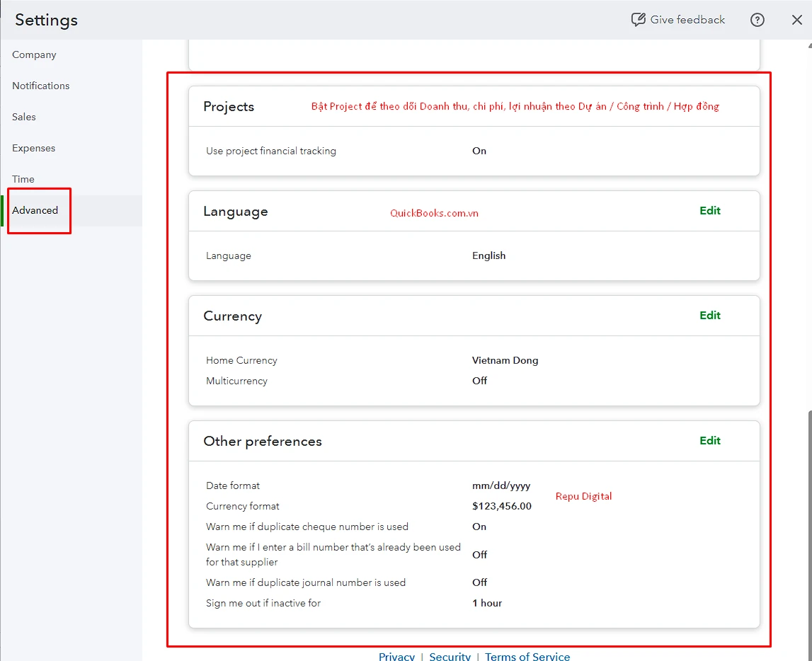This screenshot has height=661, width=812.
Task: Enable the Multicurrency setting
Action: coord(479,381)
